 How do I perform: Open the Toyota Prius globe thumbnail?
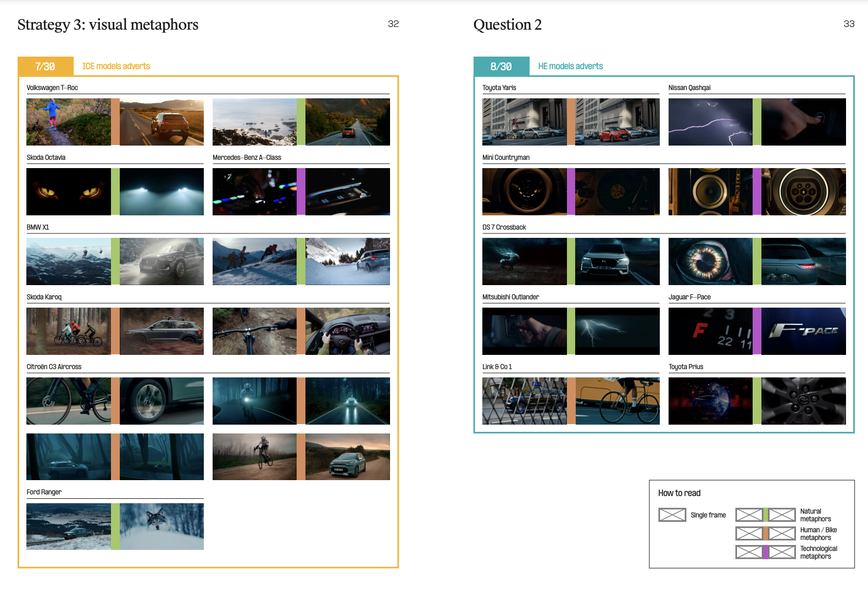tap(710, 401)
